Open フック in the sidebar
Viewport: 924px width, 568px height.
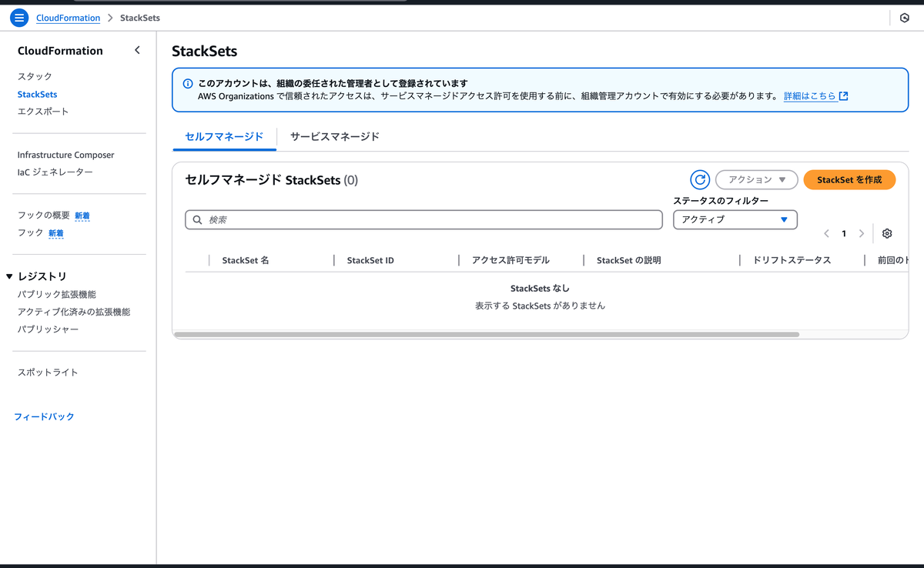point(31,232)
